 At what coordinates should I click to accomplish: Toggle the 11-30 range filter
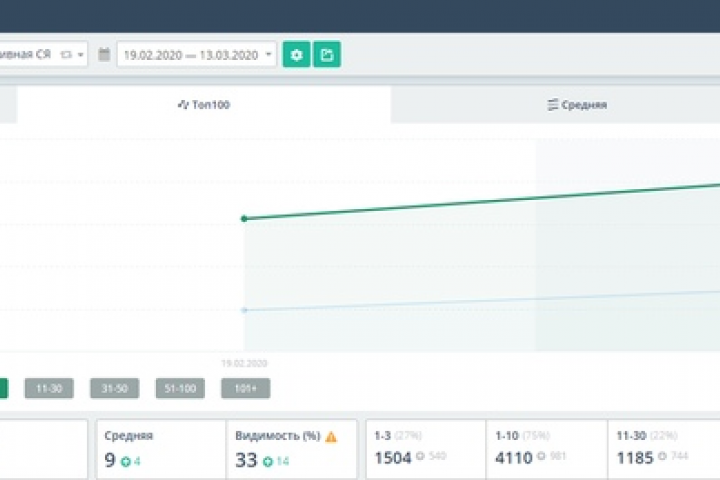[49, 389]
